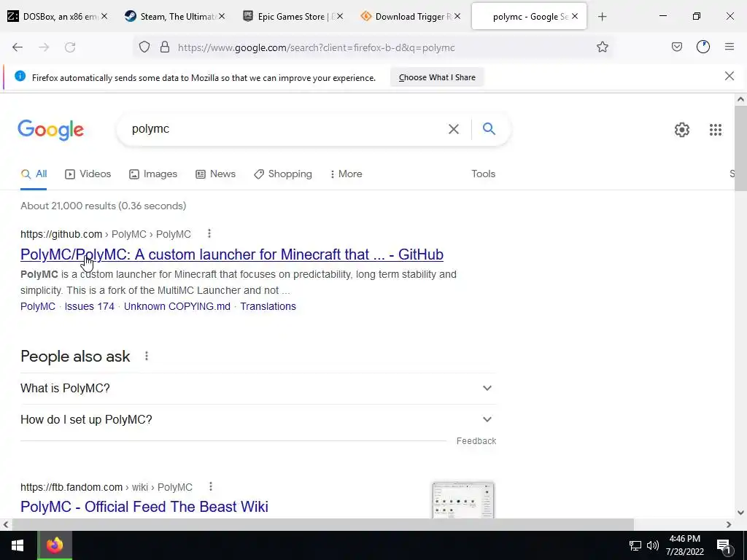Click the vertical scrollbar down arrow
747x560 pixels.
(740, 513)
